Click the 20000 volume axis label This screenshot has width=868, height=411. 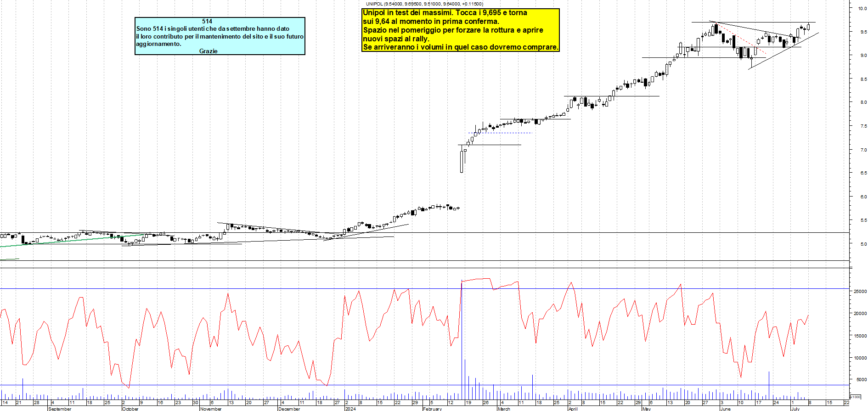point(860,313)
